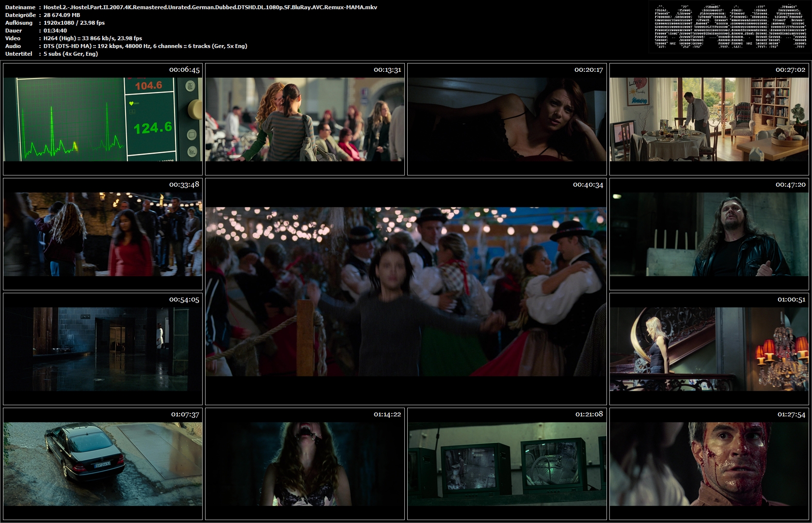Screen dimensions: 812x523
Task: Select the thumbnail at 00:27:02
Action: 709,119
